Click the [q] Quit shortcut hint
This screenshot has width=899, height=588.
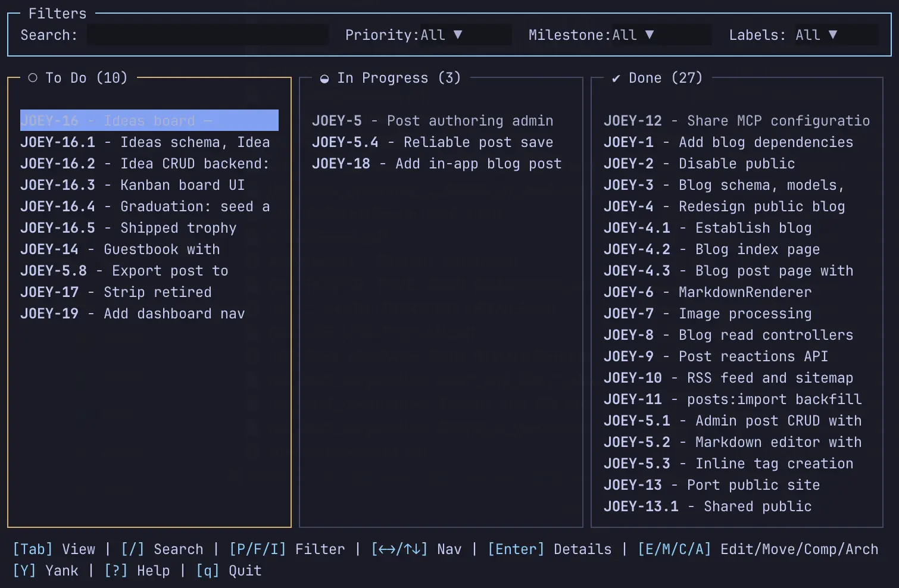pos(229,570)
